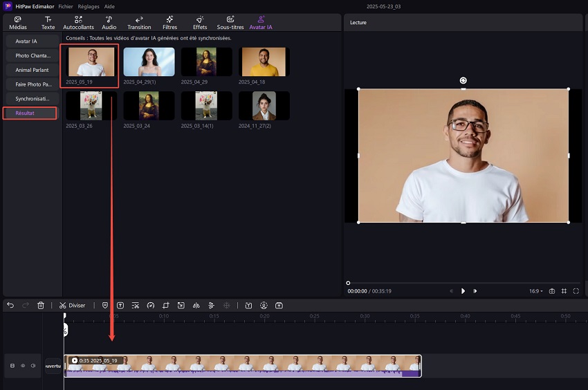Select the 2025_03_26 dog thumbnail
Image resolution: width=588 pixels, height=390 pixels.
[91, 106]
